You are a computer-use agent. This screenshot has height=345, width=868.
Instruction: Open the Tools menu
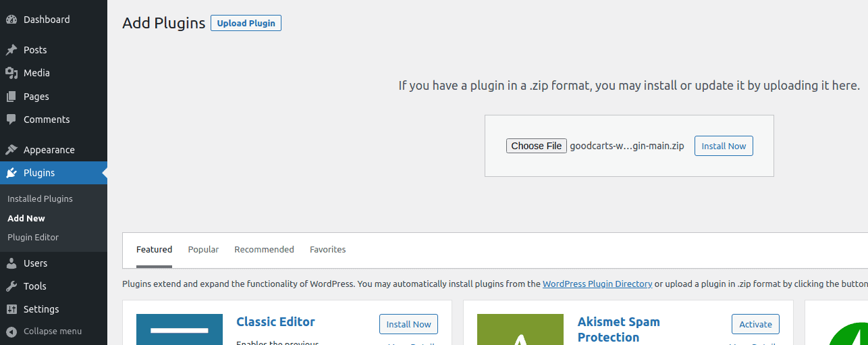click(53, 286)
